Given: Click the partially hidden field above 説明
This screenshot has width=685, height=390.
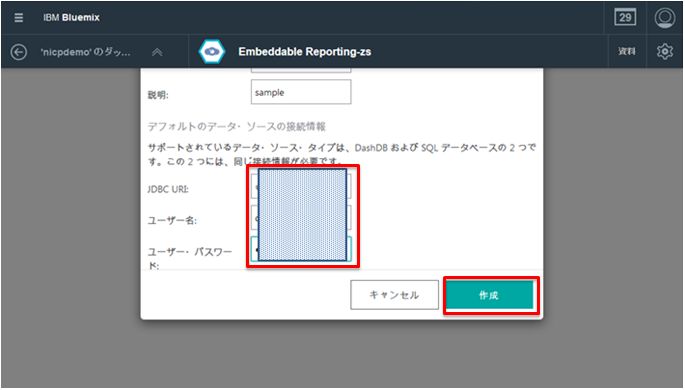Looking at the screenshot, I should pyautogui.click(x=301, y=70).
